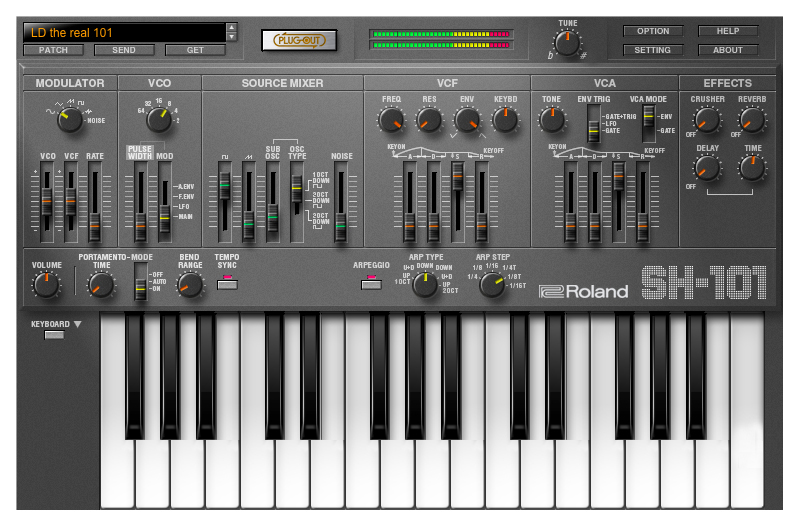Click the VCO range footage knob
This screenshot has width=800, height=530.
point(159,120)
